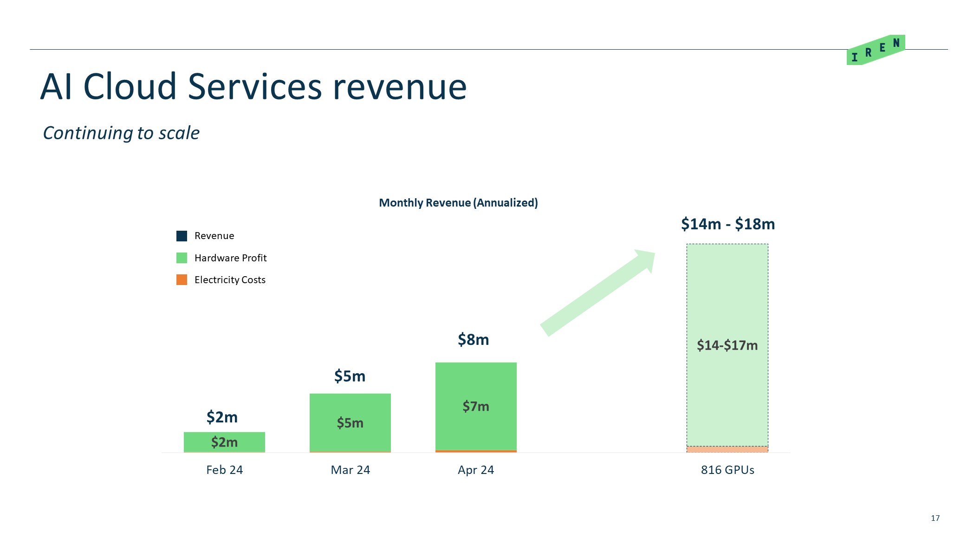
Task: Click the page number 17
Action: coord(935,518)
